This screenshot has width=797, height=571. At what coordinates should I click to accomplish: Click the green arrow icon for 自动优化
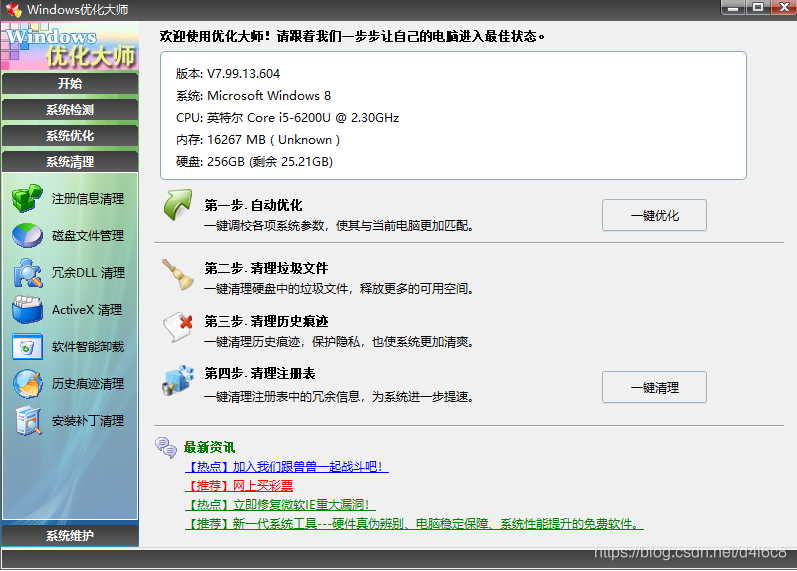[178, 205]
